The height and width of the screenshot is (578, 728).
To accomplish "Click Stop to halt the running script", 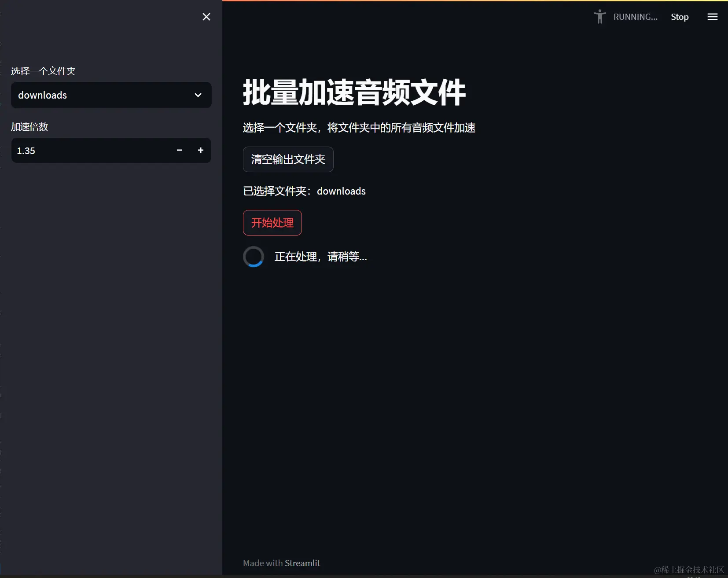I will click(x=679, y=17).
